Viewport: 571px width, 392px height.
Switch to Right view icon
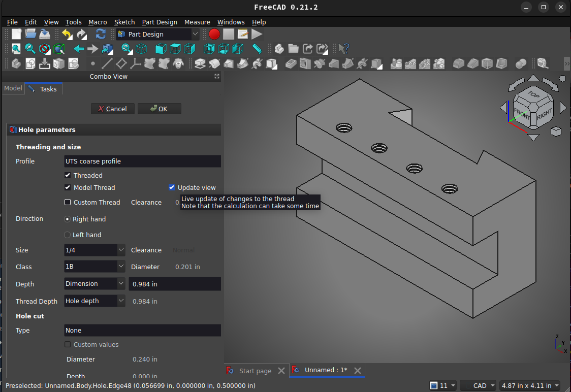[189, 48]
